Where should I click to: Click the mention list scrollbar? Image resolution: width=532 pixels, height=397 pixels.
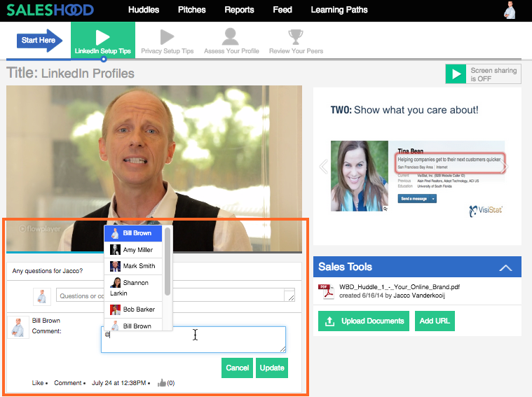click(x=168, y=261)
